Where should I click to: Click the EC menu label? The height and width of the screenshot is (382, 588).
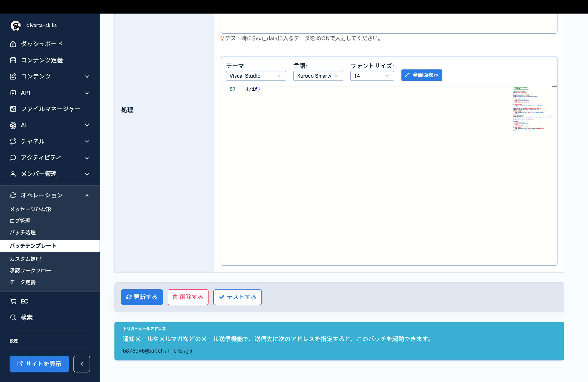pyautogui.click(x=24, y=302)
